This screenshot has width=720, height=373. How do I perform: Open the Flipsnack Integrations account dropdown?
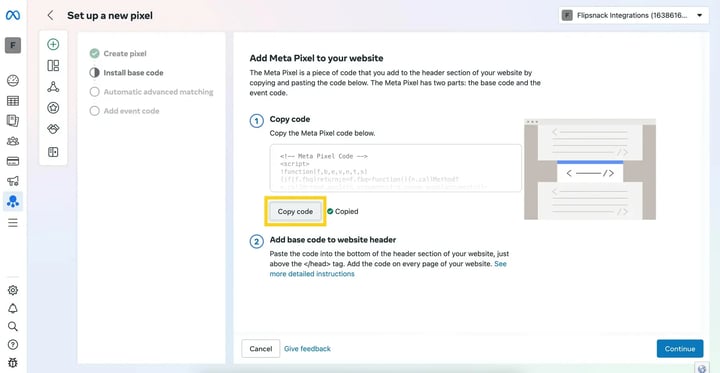pyautogui.click(x=634, y=15)
